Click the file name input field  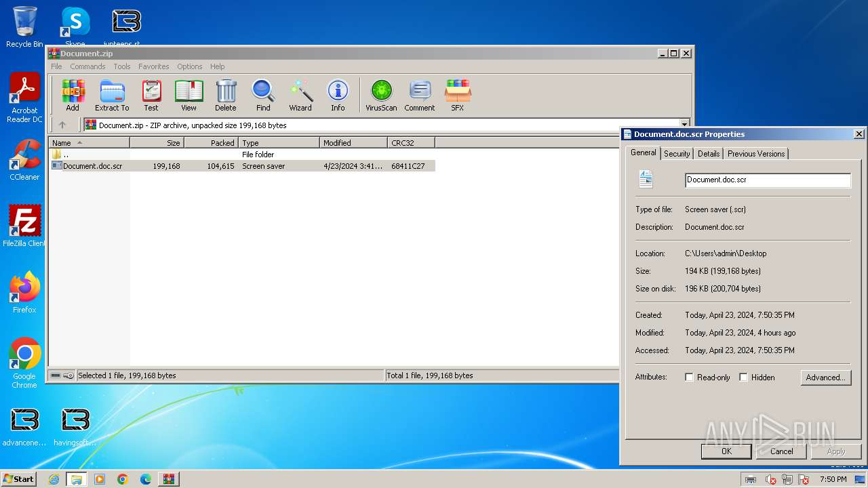click(768, 180)
